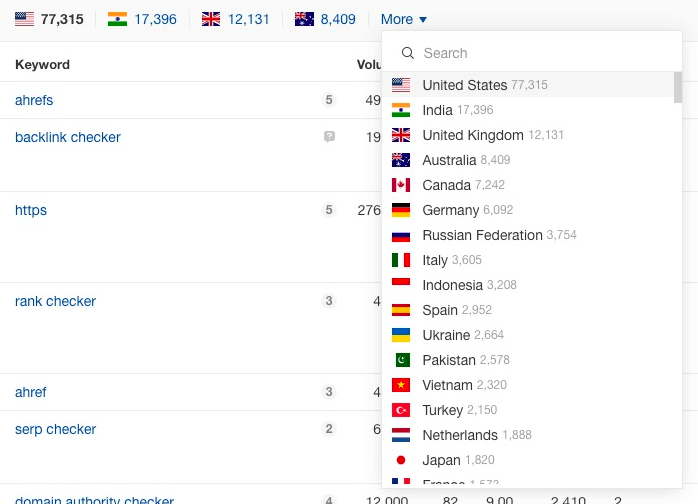698x504 pixels.
Task: Click the Keyword column header
Action: (x=42, y=65)
